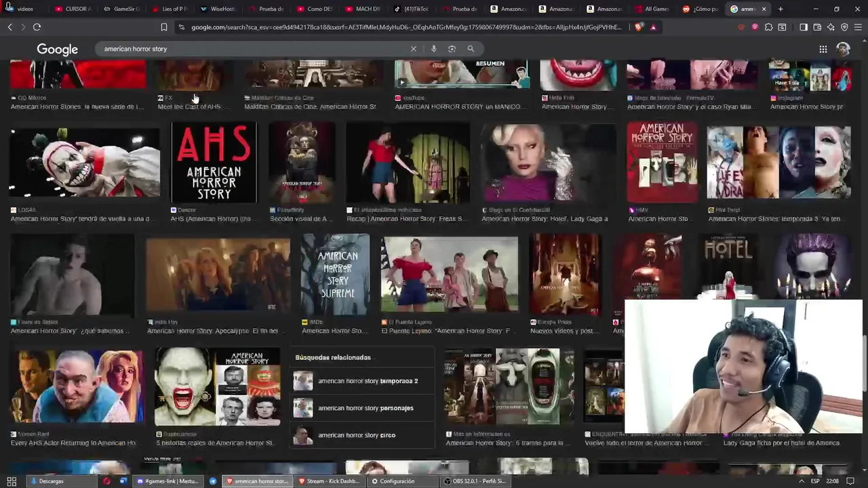Open the Apocalypse India Hoy image
Image resolution: width=868 pixels, height=488 pixels.
(218, 274)
